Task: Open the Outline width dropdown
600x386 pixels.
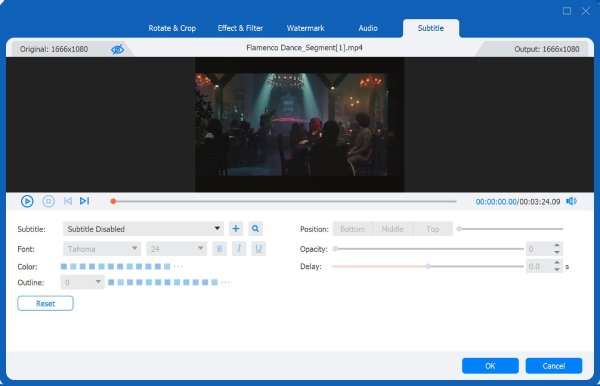Action: [83, 282]
